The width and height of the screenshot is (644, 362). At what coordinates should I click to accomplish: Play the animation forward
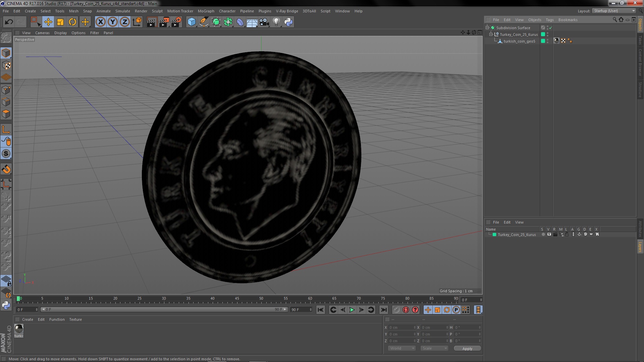tap(352, 310)
